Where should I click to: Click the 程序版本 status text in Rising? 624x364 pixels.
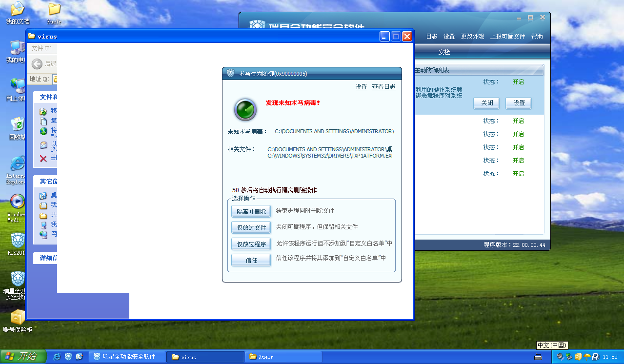click(x=514, y=245)
